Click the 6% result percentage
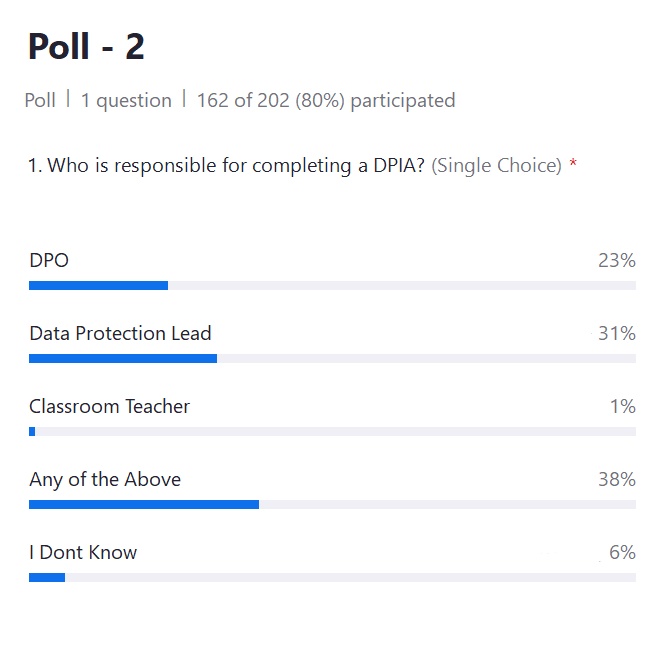The width and height of the screenshot is (670, 667). (x=622, y=552)
